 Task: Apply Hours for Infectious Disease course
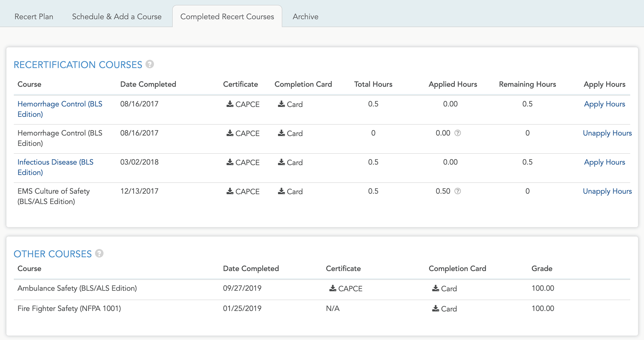tap(604, 162)
